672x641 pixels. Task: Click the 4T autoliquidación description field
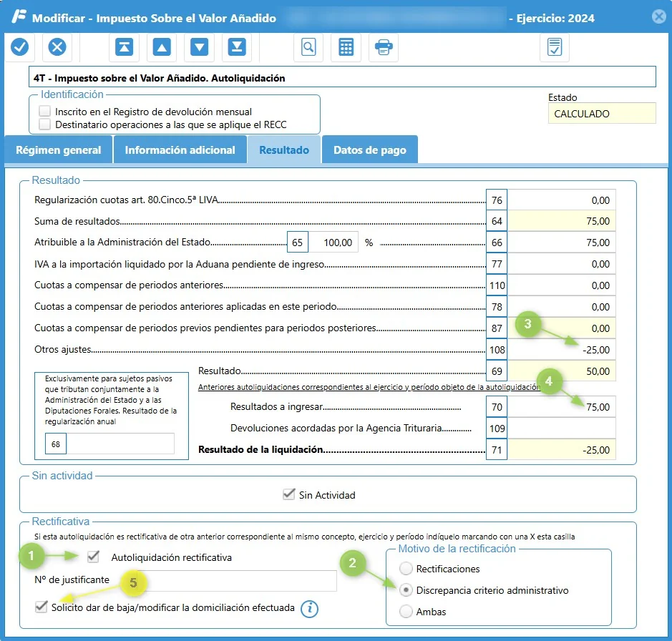tap(342, 77)
